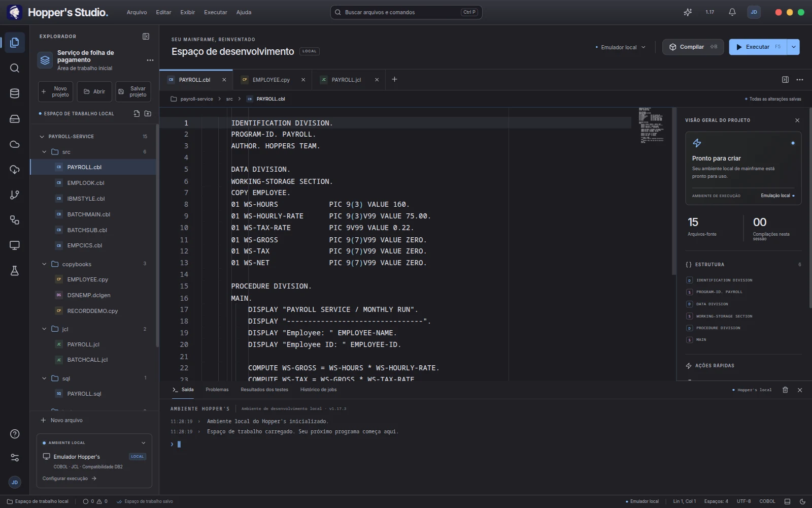The height and width of the screenshot is (508, 812).
Task: Click the code minimap thumbnail
Action: coord(651,125)
